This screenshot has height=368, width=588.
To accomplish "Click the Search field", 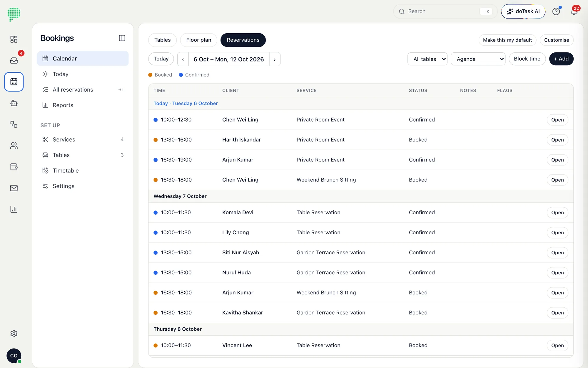I will coord(445,11).
